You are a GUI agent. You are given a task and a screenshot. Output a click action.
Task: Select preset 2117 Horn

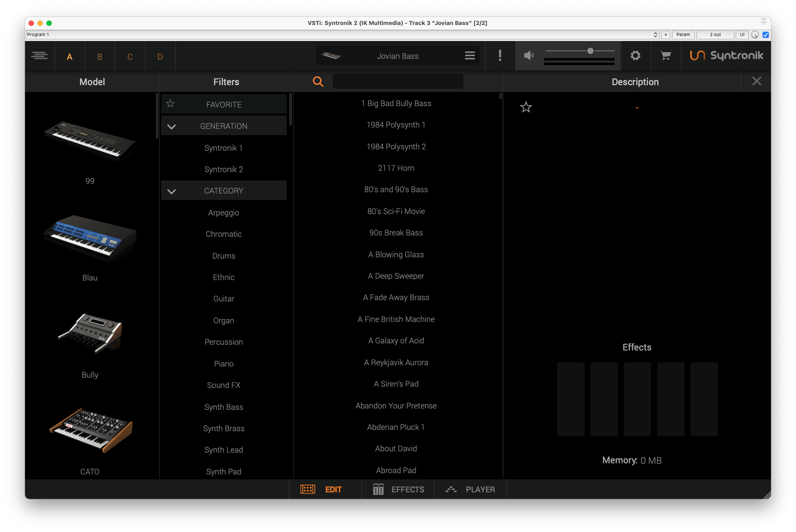tap(396, 168)
